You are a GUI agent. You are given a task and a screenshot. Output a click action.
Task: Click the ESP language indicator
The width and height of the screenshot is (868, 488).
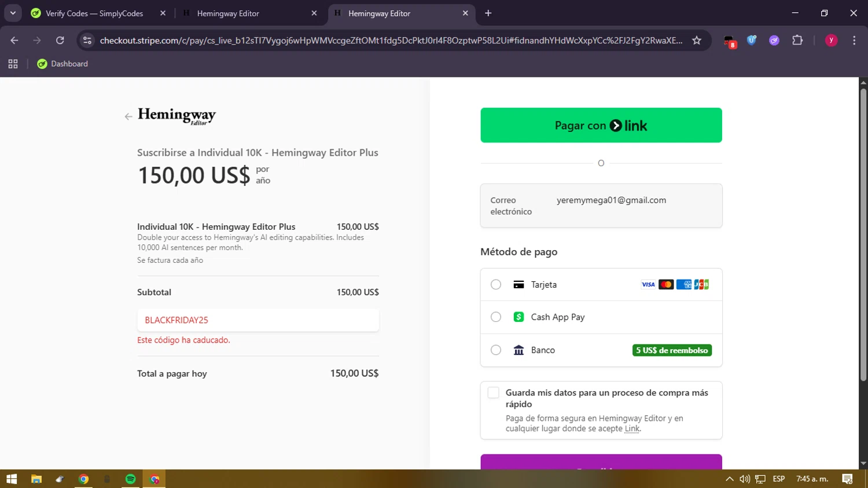[x=779, y=479]
